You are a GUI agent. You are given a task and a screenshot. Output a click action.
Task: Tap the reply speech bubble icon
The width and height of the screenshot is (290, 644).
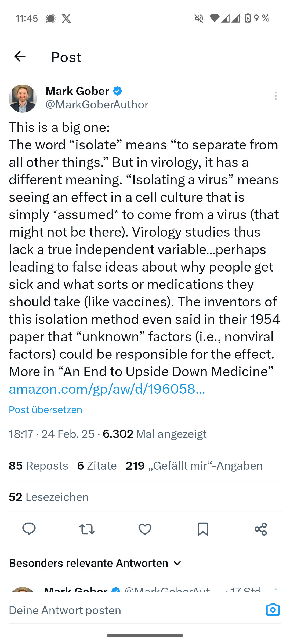[x=29, y=529]
